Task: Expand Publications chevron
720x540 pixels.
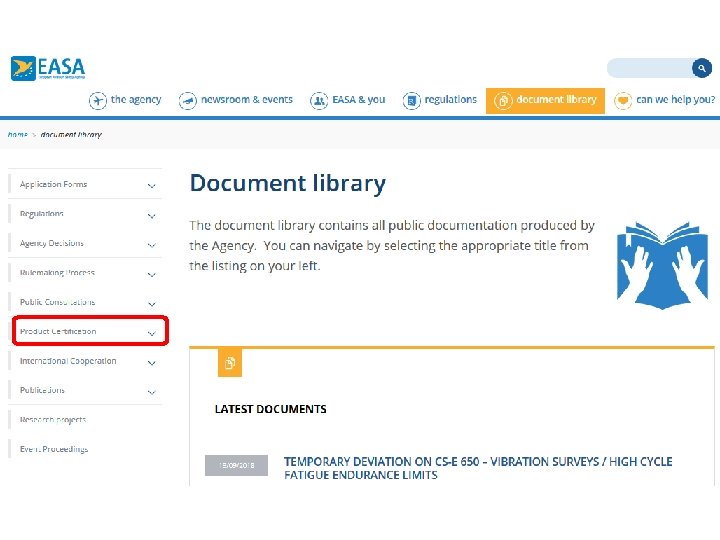Action: point(152,392)
